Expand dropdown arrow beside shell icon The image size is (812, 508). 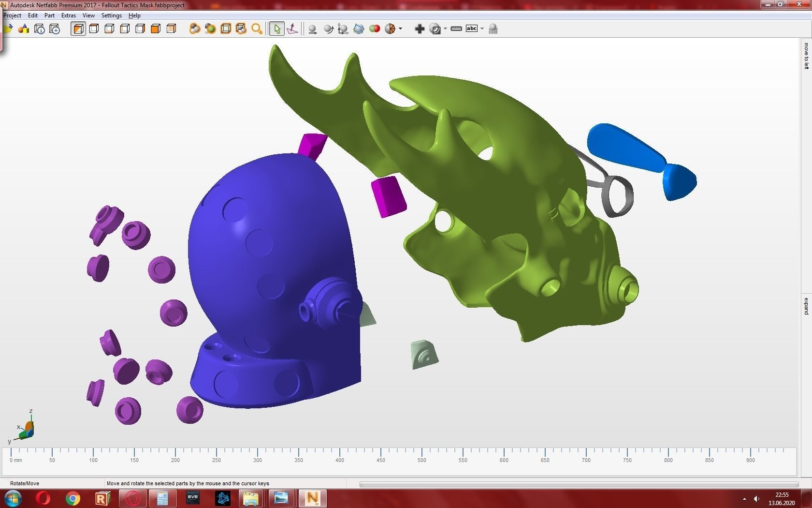445,29
